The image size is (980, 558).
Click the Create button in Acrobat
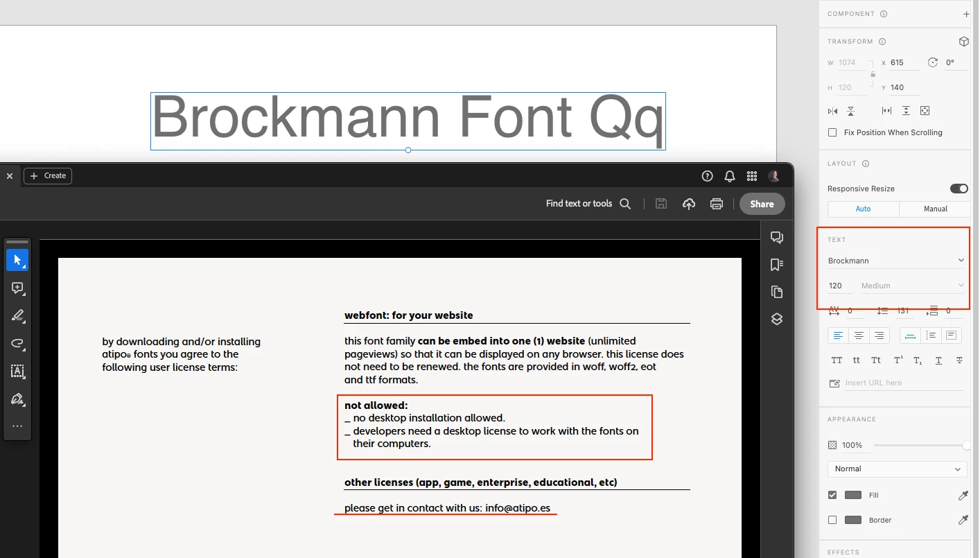pyautogui.click(x=48, y=176)
